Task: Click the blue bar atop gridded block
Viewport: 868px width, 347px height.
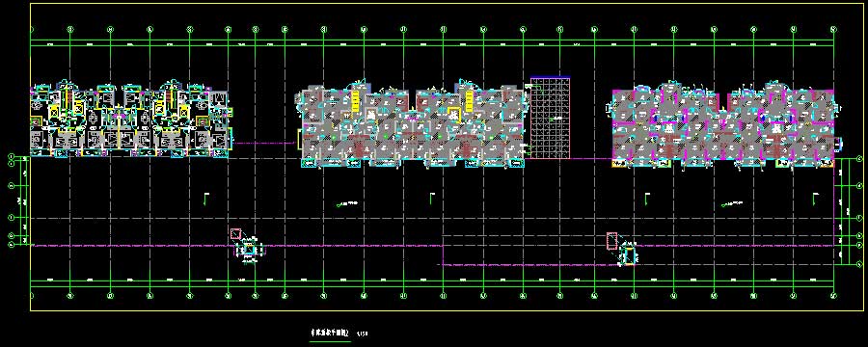Action: click(551, 77)
